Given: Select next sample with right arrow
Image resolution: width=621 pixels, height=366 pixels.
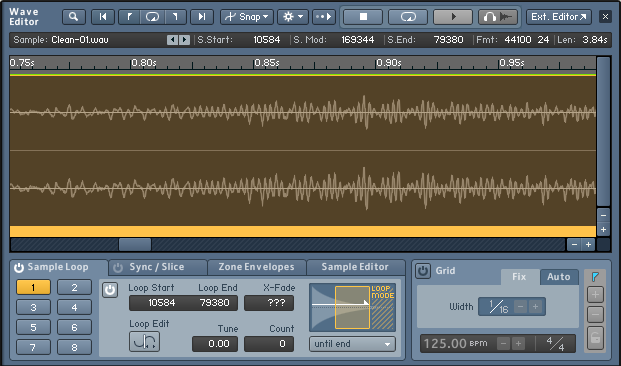Looking at the screenshot, I should pos(185,40).
